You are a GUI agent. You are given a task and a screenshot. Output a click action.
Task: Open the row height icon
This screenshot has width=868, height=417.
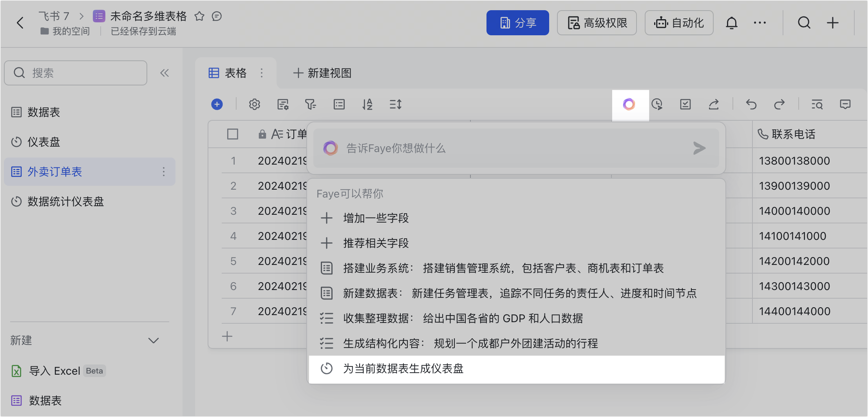click(x=396, y=104)
